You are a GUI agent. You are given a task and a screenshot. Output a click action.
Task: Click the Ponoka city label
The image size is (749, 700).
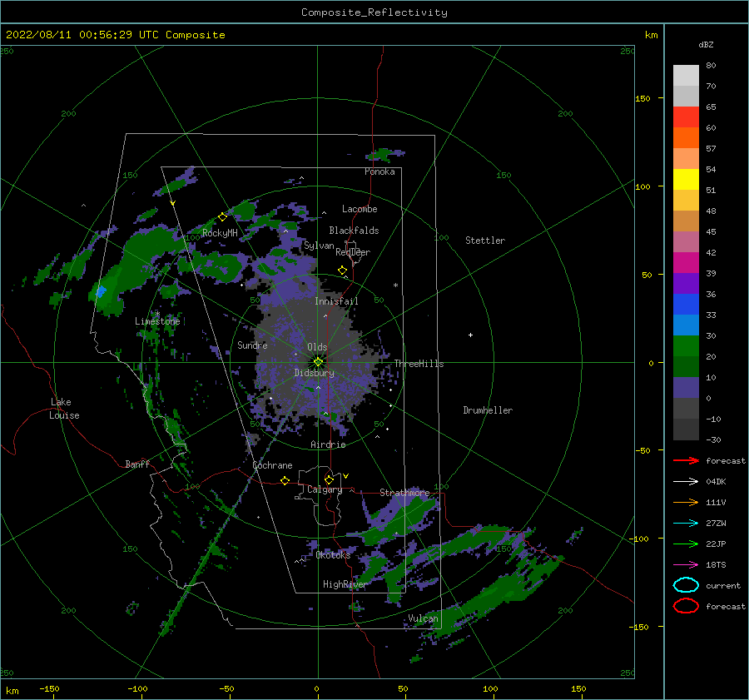click(x=379, y=171)
